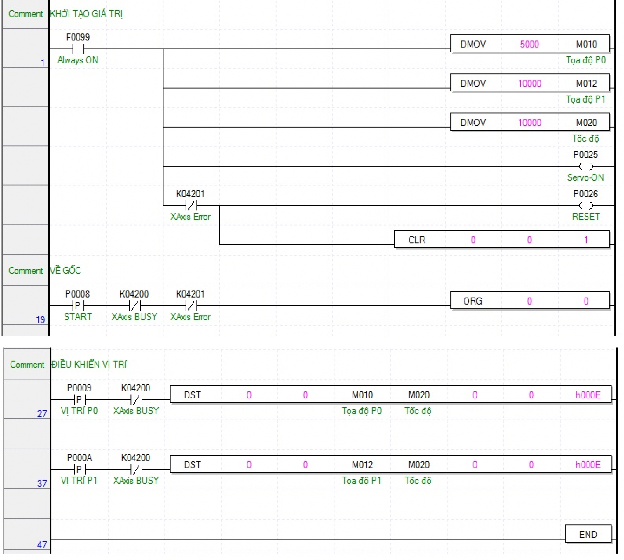The height and width of the screenshot is (560, 624).
Task: Select K04200 XAxis BUSY contact in rung 19
Action: [134, 304]
